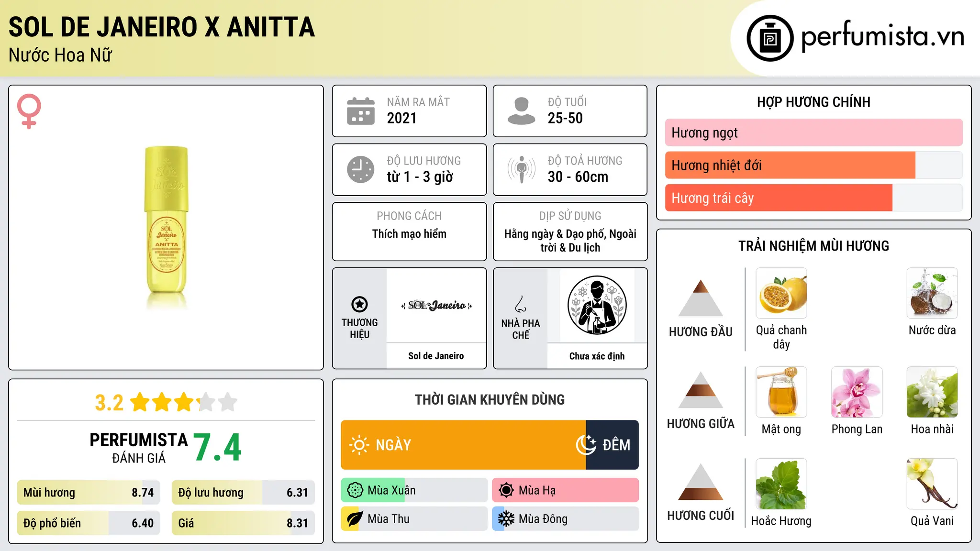
Task: Click the Nước Hoa Nữ subtitle
Action: 60,55
